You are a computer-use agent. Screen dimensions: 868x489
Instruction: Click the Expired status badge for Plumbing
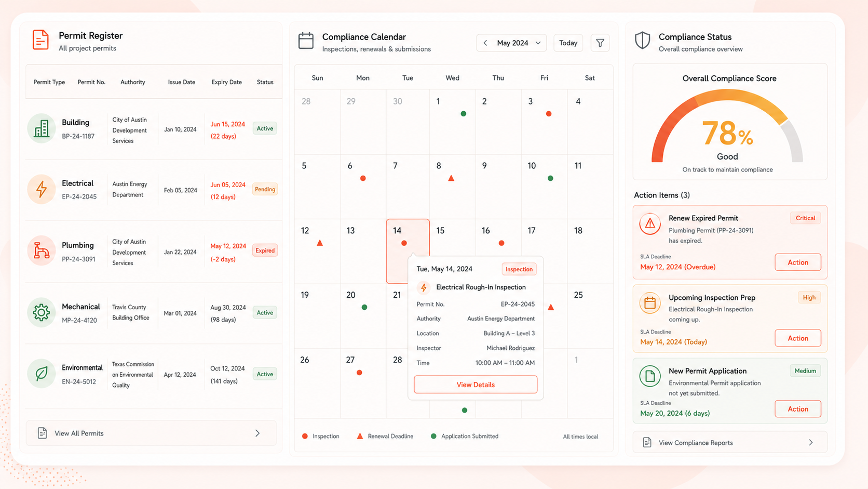coord(265,250)
